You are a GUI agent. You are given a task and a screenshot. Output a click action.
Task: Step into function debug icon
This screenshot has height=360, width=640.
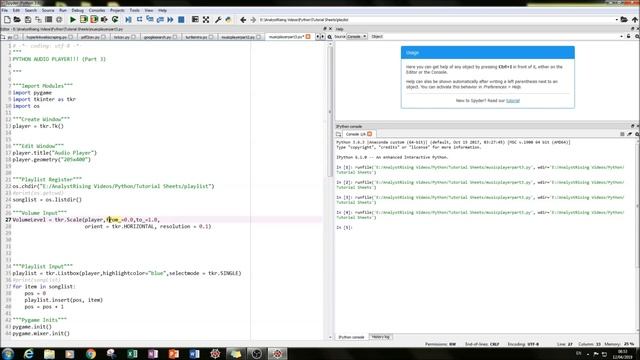click(x=150, y=20)
